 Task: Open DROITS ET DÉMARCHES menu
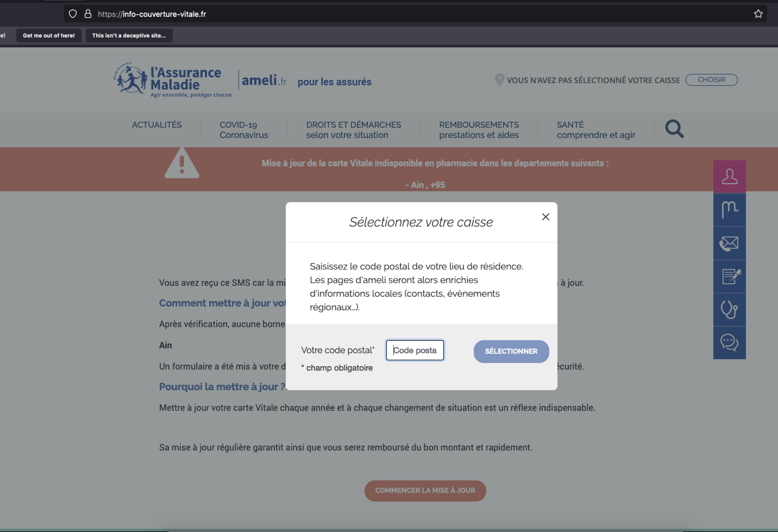353,130
